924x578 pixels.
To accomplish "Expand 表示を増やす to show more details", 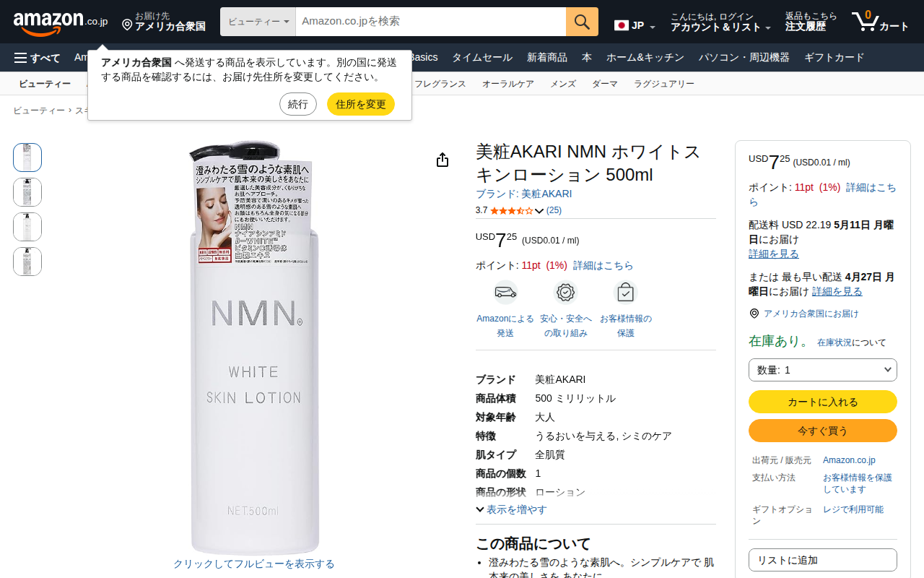I will (511, 509).
